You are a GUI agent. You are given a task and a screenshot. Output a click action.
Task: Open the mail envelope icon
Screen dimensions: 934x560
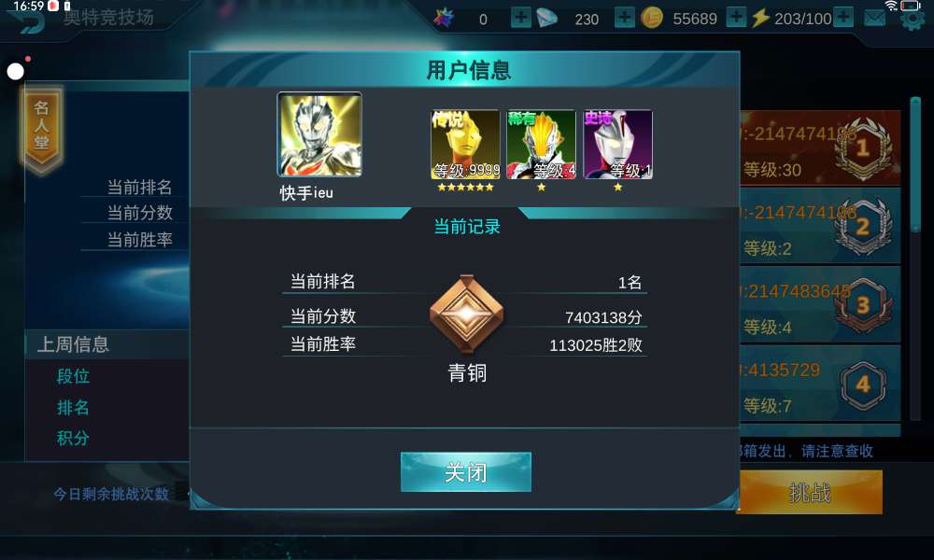point(874,19)
